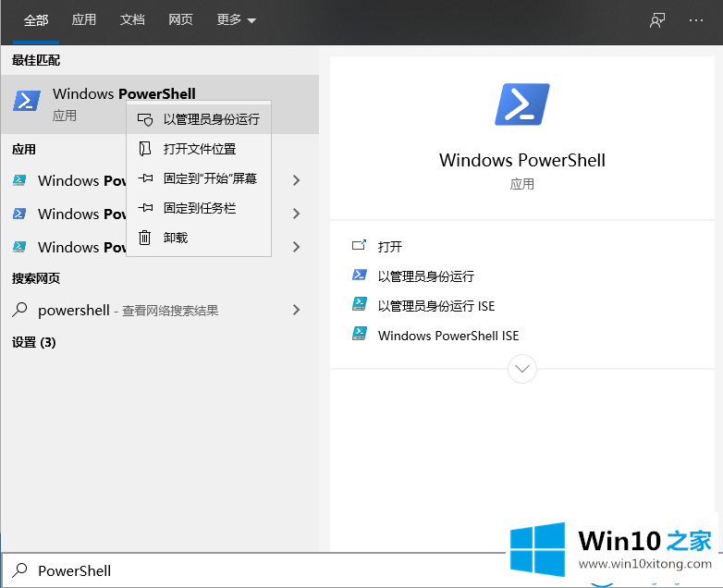Expand more actions with the circular chevron
Screen dimensions: 723x588
[x=522, y=369]
